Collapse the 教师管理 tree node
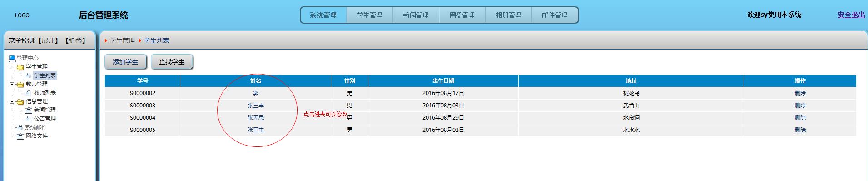This screenshot has height=181, width=868. point(12,84)
